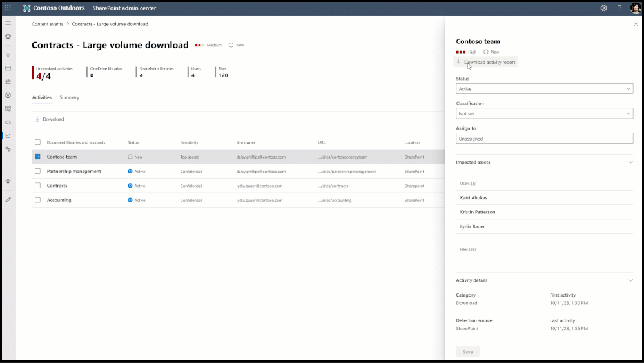Select the Partnership management checkbox
The width and height of the screenshot is (644, 363).
37,172
